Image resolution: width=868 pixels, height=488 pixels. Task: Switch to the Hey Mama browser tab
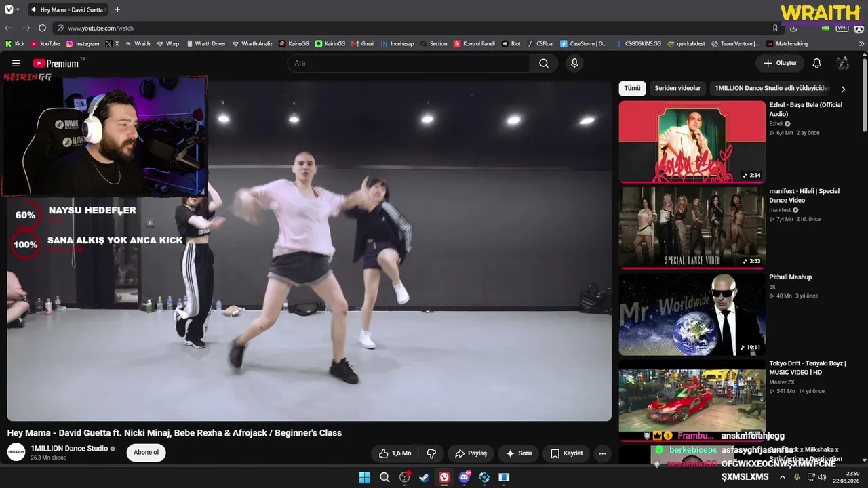click(x=68, y=9)
